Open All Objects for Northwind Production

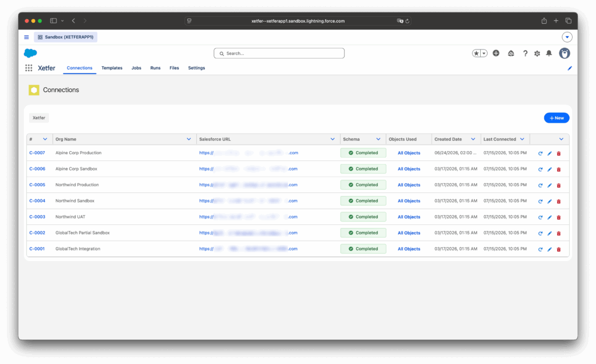click(409, 185)
